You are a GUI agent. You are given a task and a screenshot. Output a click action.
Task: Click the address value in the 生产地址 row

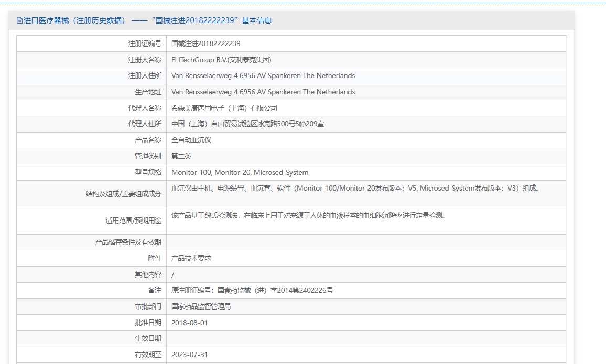coord(263,92)
